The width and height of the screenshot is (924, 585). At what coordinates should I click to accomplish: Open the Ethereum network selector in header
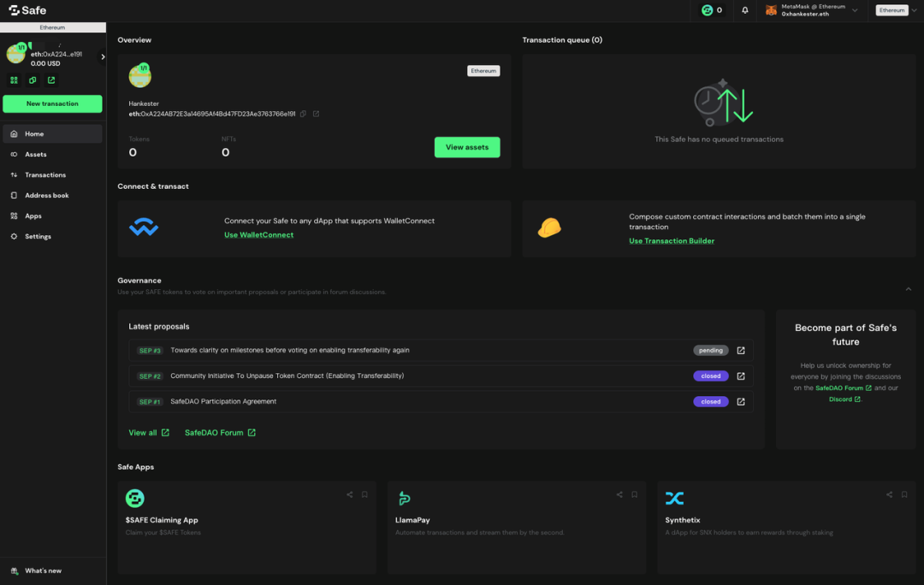896,10
